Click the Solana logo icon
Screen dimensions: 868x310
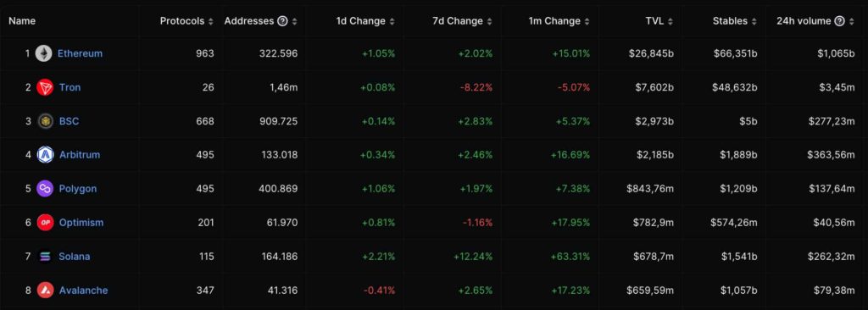[45, 257]
